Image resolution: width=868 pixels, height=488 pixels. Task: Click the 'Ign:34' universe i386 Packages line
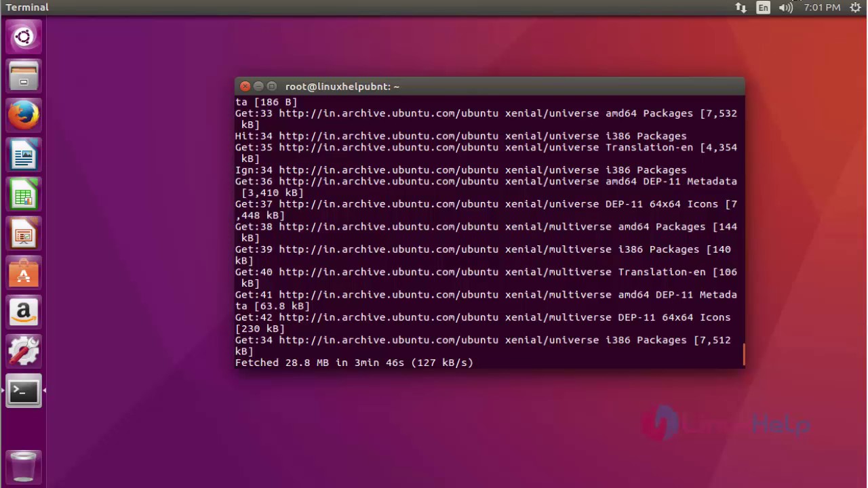click(x=461, y=170)
